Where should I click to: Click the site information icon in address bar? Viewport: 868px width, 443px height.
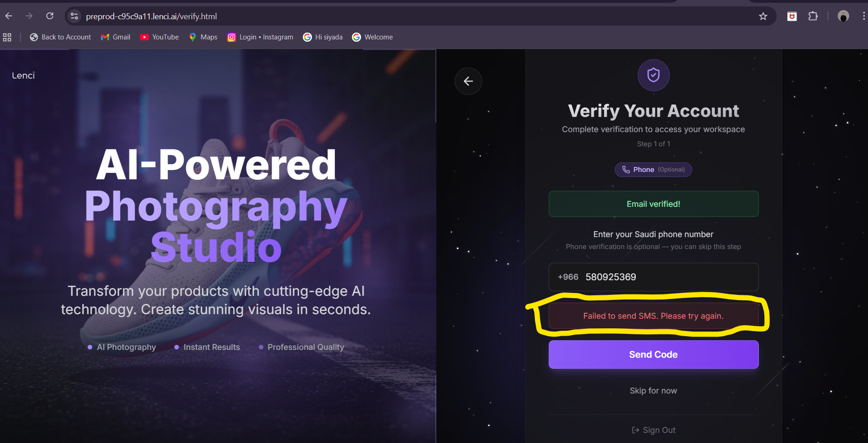point(74,17)
